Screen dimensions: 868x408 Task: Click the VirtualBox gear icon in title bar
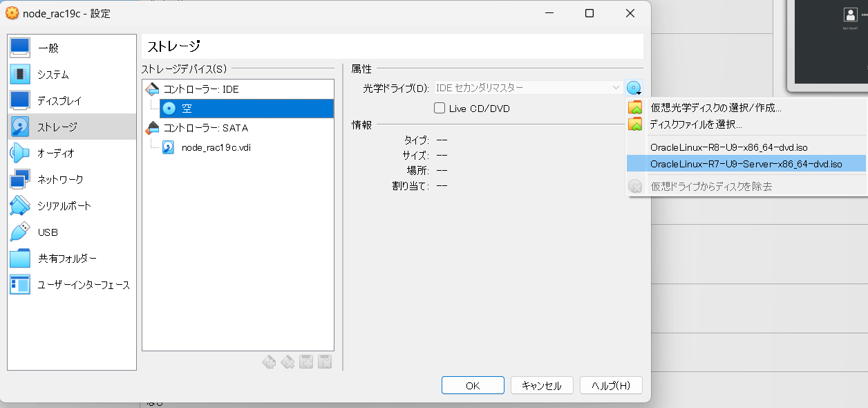pyautogui.click(x=12, y=13)
